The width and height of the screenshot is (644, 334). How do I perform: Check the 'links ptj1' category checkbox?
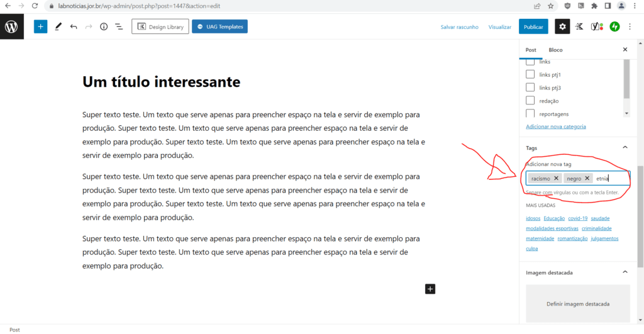[x=530, y=74]
